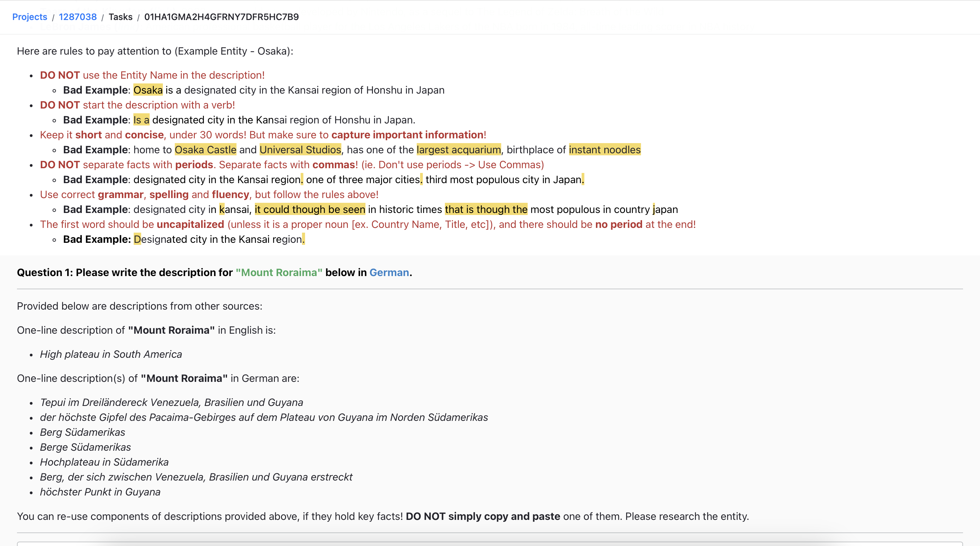Click the "Berg Südamerikas" list item

pos(82,432)
